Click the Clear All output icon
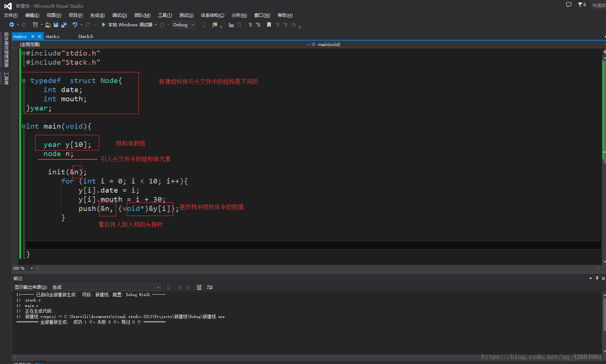The height and width of the screenshot is (364, 606). 199,287
